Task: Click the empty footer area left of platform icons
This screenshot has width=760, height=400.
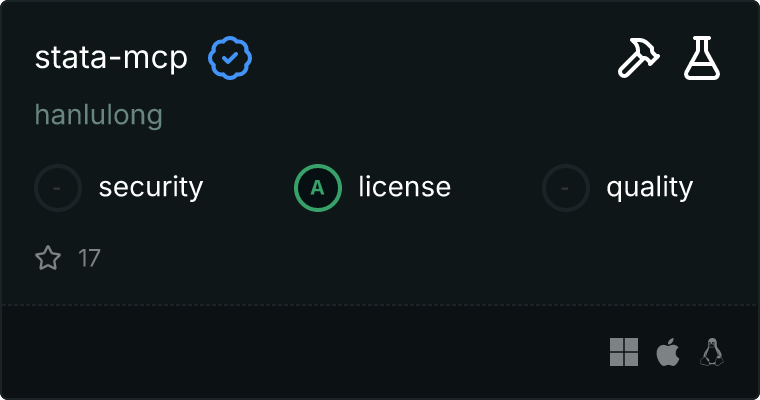Action: 300,352
